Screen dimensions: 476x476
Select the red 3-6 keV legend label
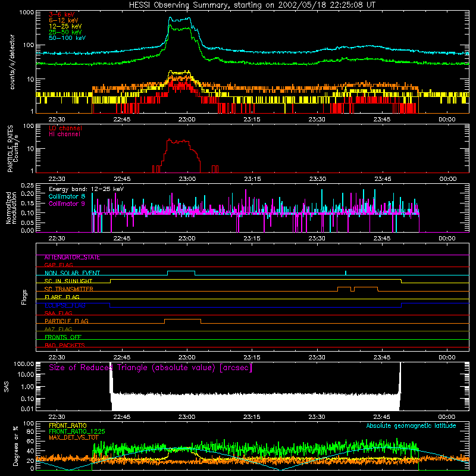[61, 14]
